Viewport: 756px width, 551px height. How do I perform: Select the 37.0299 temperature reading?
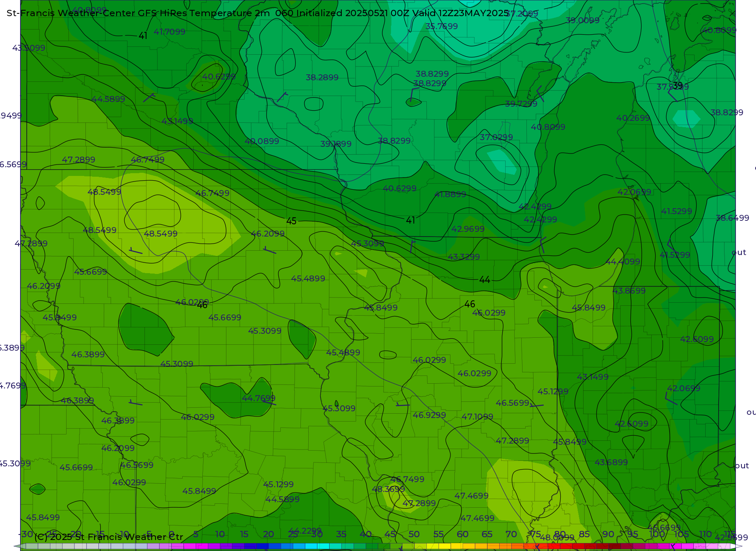[x=496, y=137]
